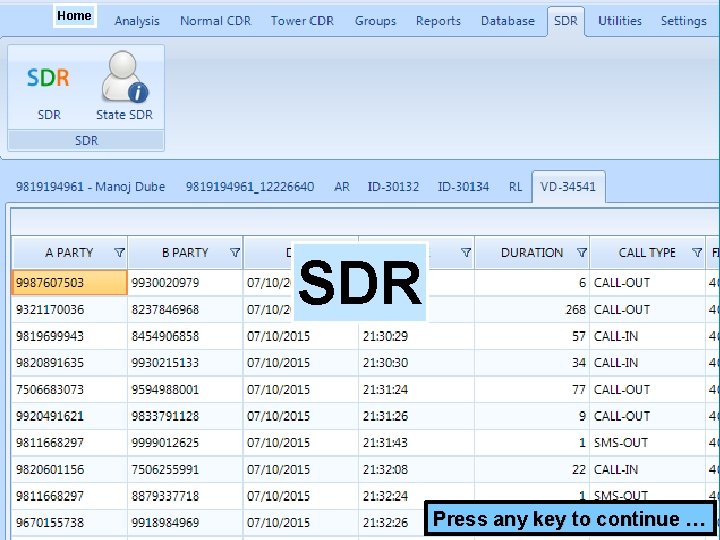Sort by the B PARTY column header
This screenshot has width=720, height=540.
pyautogui.click(x=185, y=253)
